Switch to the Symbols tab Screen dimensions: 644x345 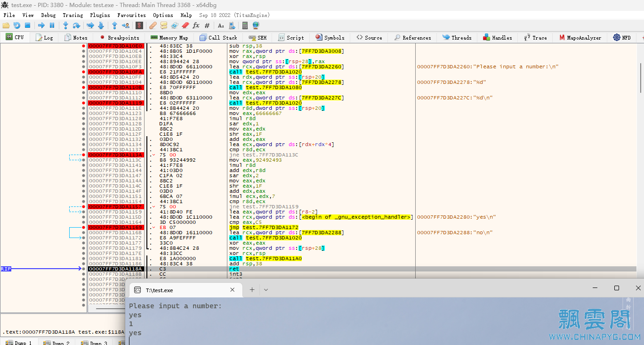coord(330,38)
